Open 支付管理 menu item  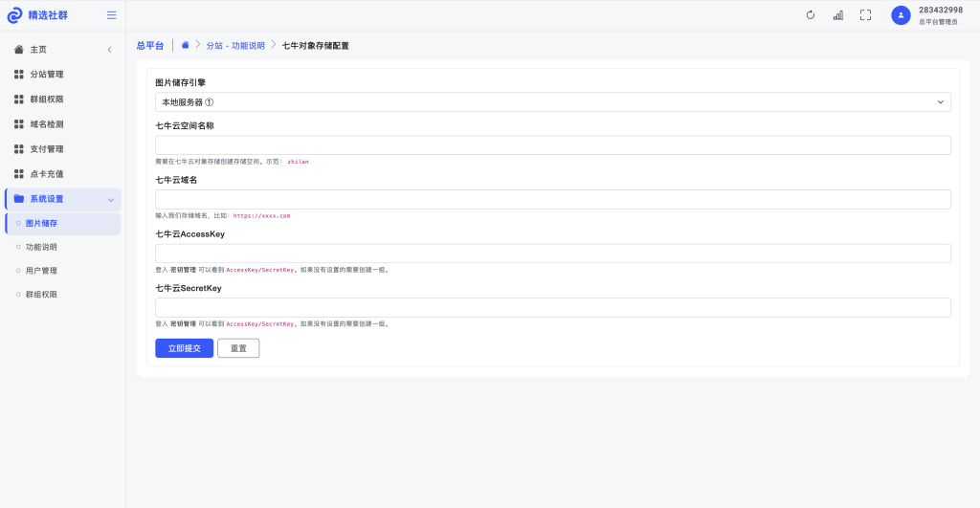coord(62,149)
